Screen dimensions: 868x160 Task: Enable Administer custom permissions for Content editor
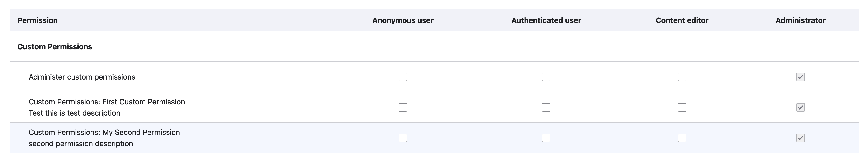pyautogui.click(x=682, y=77)
